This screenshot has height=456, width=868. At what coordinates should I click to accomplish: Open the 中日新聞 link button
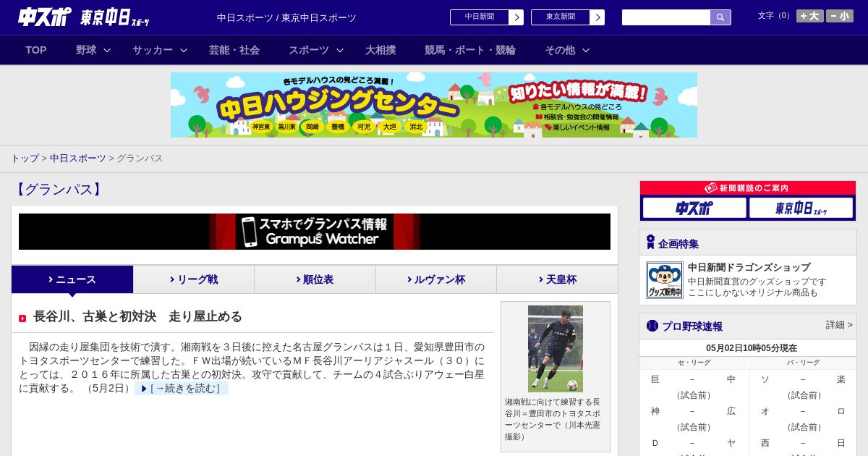point(480,17)
